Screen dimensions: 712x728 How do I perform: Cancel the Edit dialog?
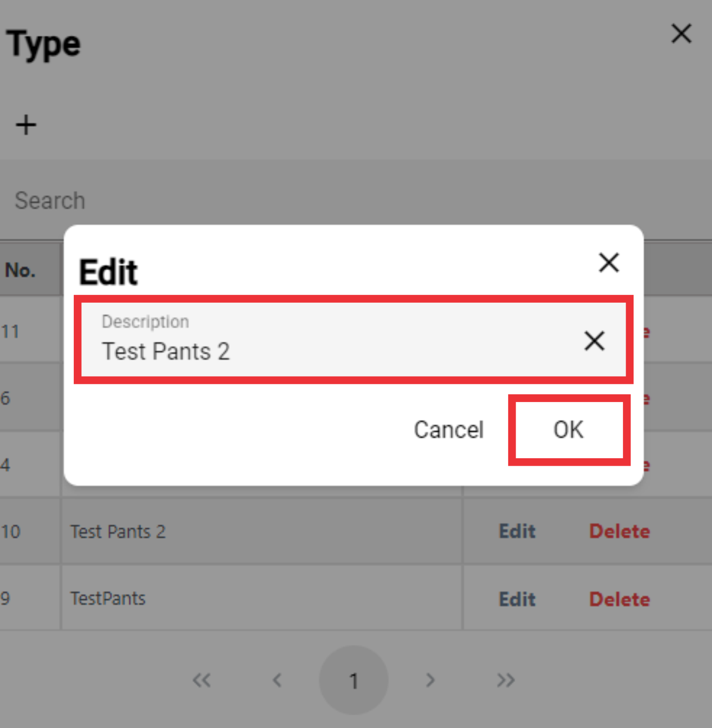(449, 430)
